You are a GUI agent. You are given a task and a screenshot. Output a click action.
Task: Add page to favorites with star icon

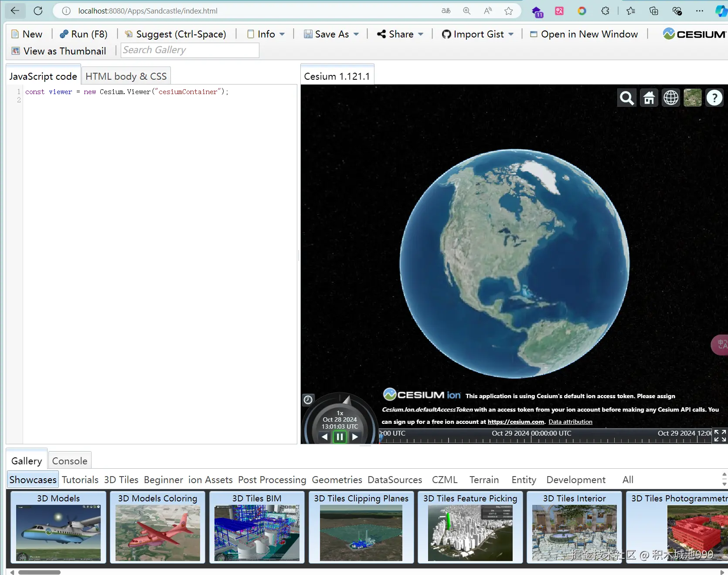[x=509, y=11]
